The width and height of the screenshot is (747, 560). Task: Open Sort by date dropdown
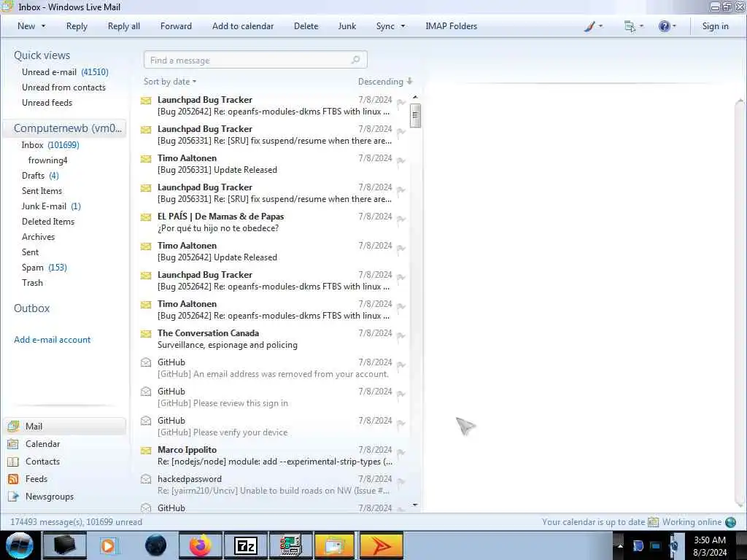point(169,82)
